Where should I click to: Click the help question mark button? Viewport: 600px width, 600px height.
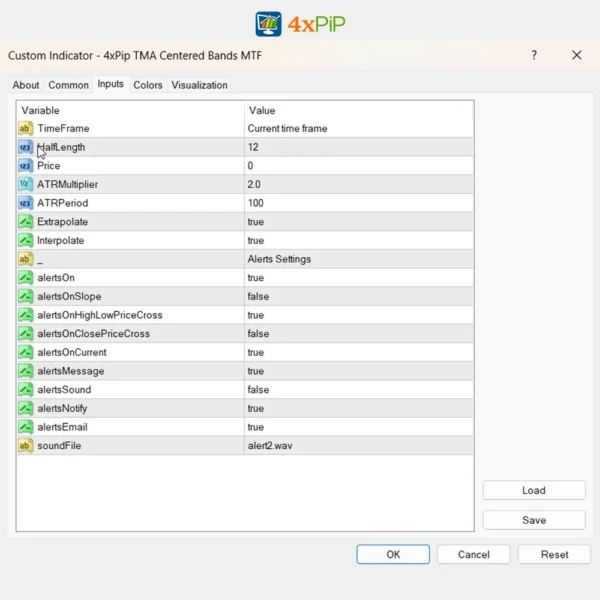click(x=534, y=56)
